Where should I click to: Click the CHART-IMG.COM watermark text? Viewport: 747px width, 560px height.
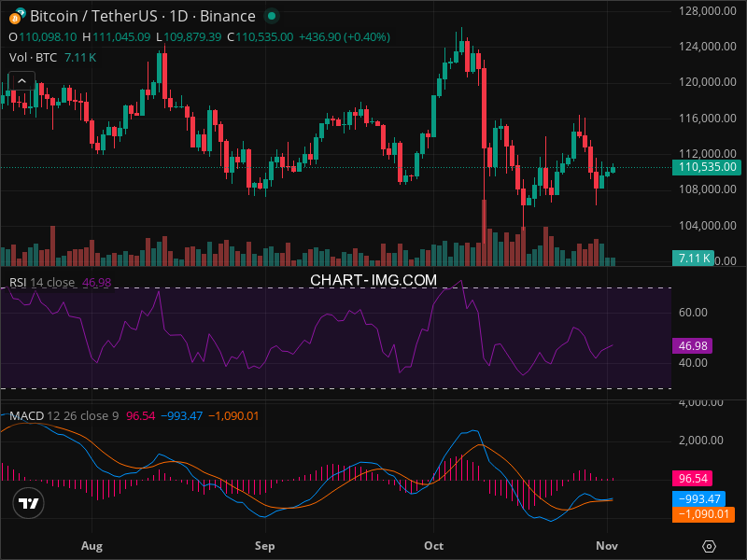[373, 280]
